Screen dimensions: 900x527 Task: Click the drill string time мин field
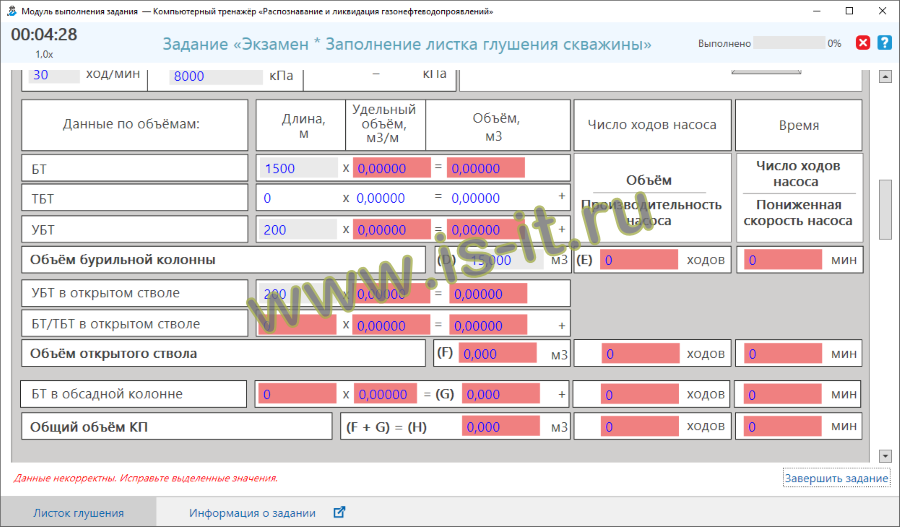click(783, 260)
